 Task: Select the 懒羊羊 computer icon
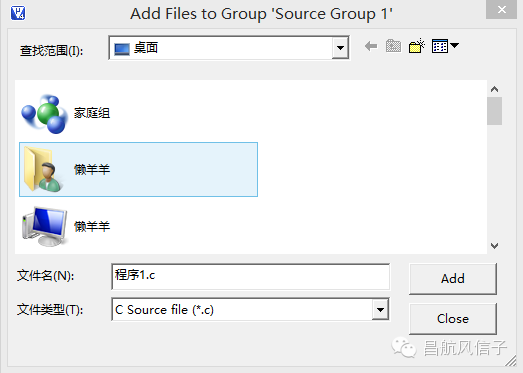(44, 227)
